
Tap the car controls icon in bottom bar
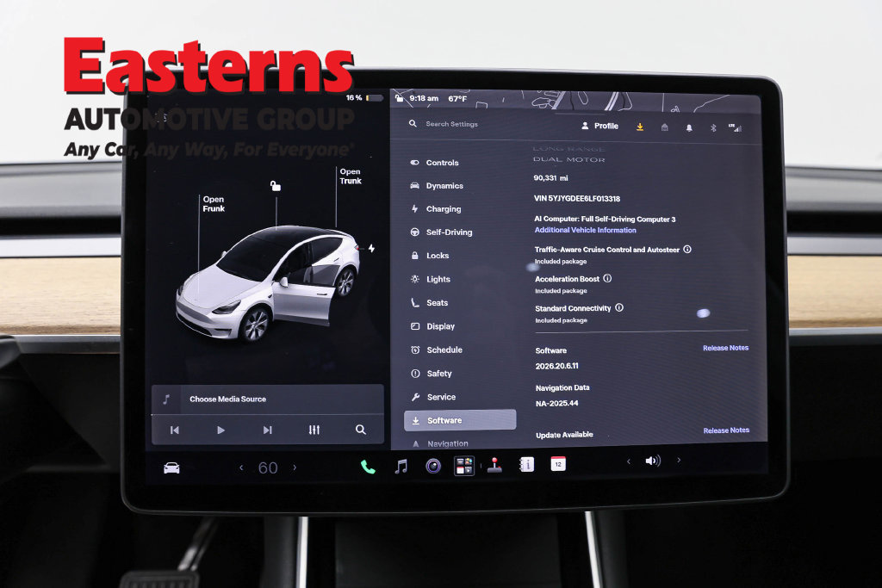tap(171, 467)
